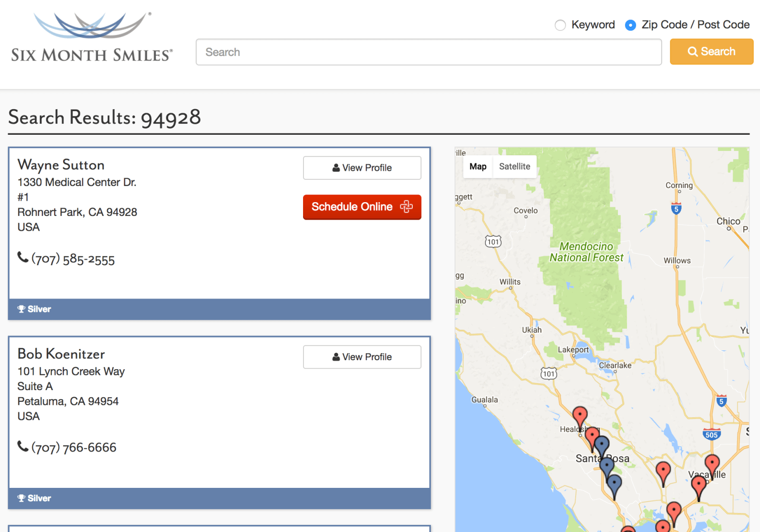Click the Gualala label on the map
Screen dimensions: 760x532
tap(484, 400)
